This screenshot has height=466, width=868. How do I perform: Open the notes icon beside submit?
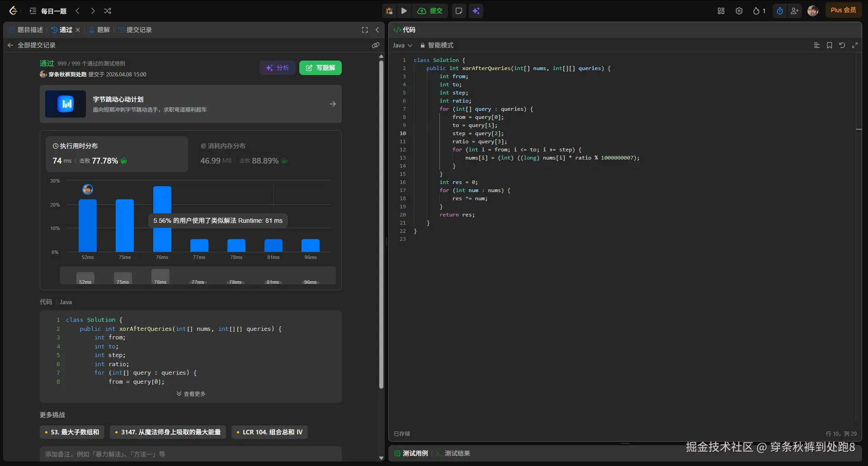[x=458, y=11]
